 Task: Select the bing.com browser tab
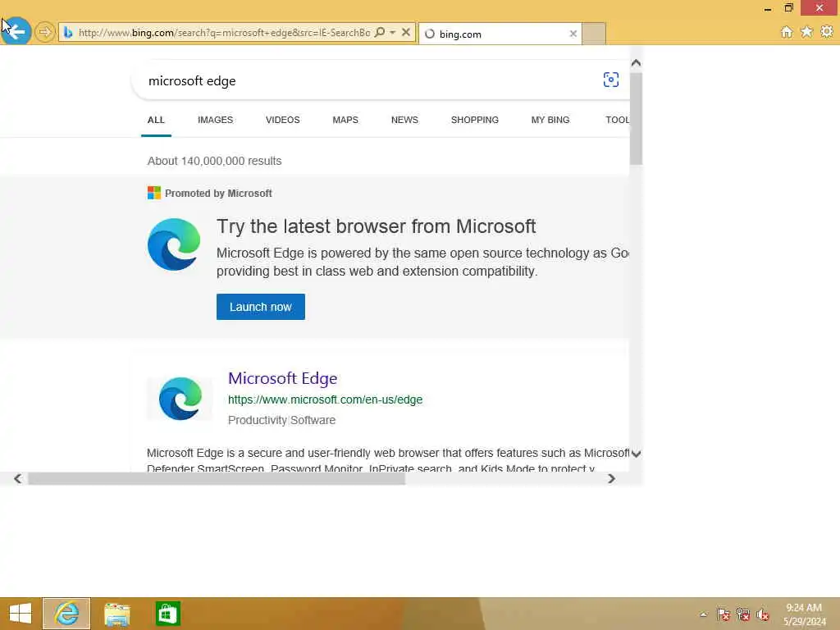[501, 34]
